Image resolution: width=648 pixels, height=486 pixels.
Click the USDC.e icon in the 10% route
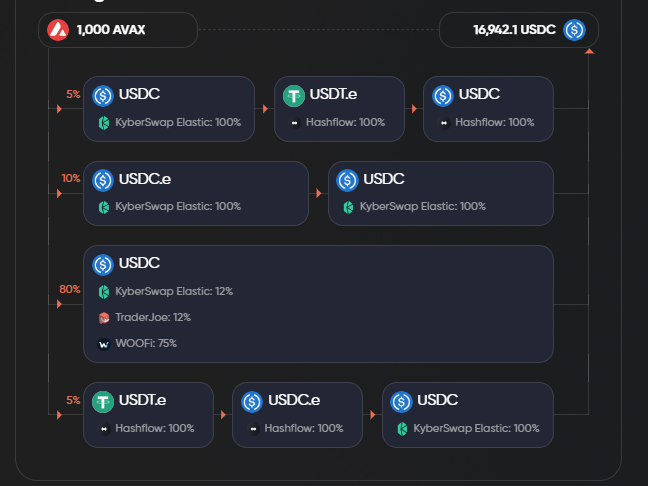coord(103,181)
